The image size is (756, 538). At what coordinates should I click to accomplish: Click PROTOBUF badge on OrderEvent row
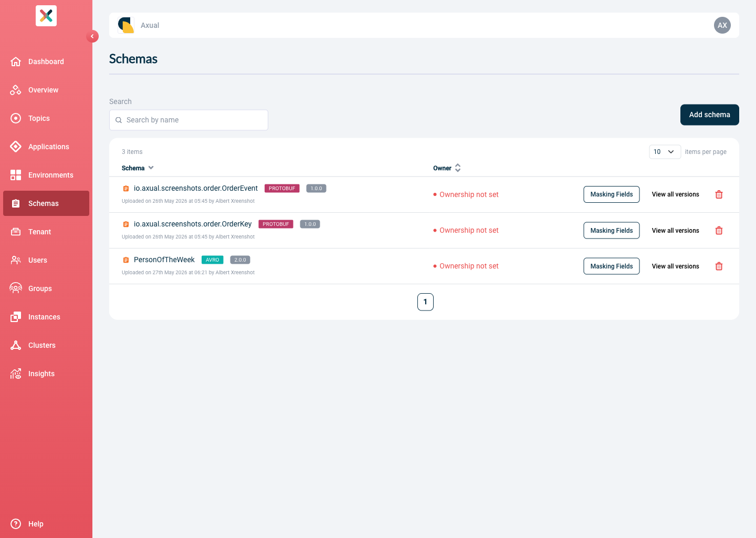pyautogui.click(x=282, y=188)
